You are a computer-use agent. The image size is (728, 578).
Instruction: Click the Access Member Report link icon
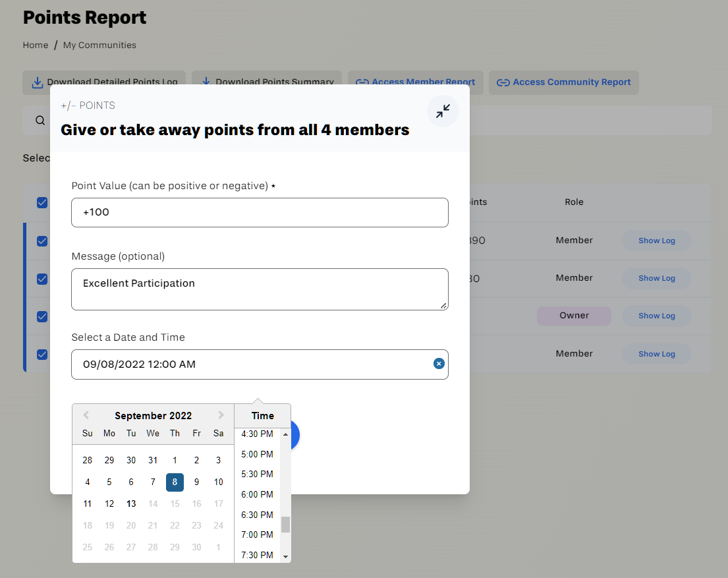362,82
